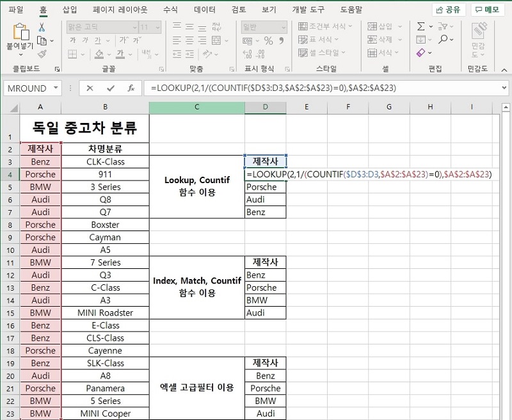Click the wrap text icon
This screenshot has width=512, height=420.
(x=216, y=27)
